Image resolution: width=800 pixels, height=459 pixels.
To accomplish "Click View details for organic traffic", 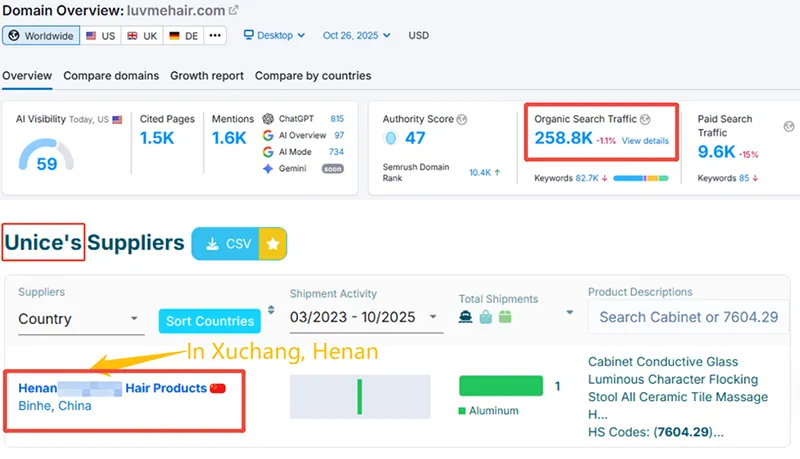I will [645, 141].
